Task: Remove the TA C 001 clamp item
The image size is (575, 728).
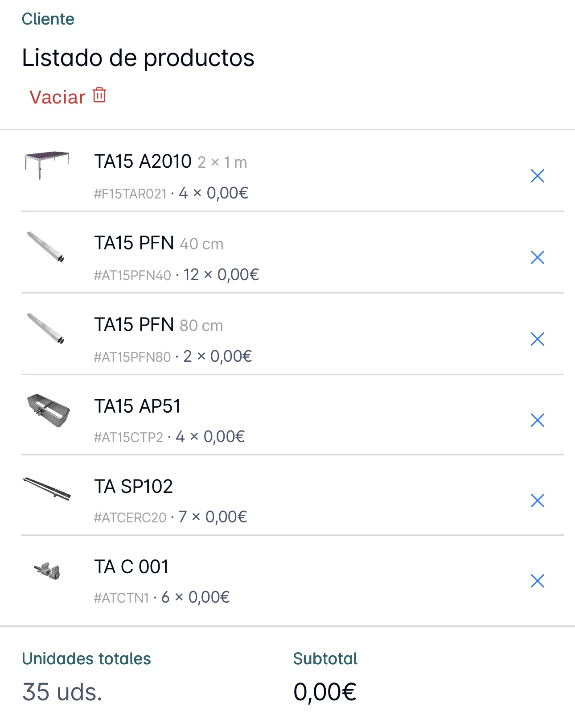Action: click(x=538, y=581)
